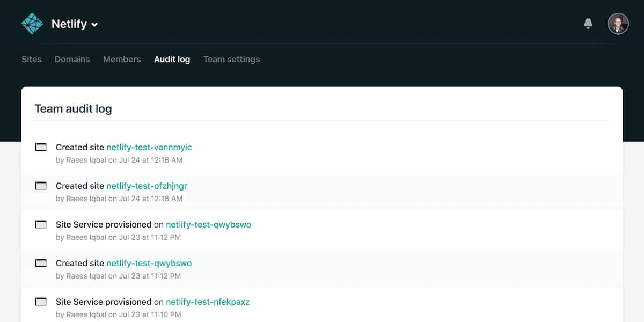Viewport: 644px width, 322px height.
Task: Click the Team audit log heading
Action: click(73, 109)
